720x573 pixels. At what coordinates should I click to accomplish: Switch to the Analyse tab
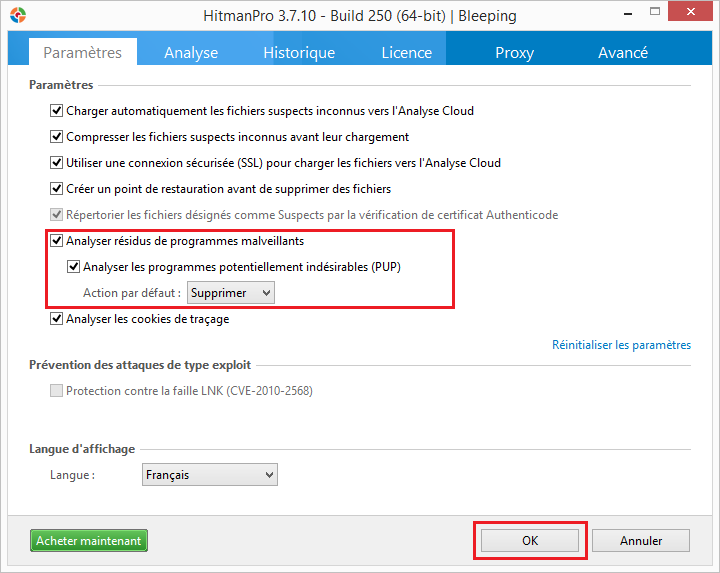pos(190,53)
